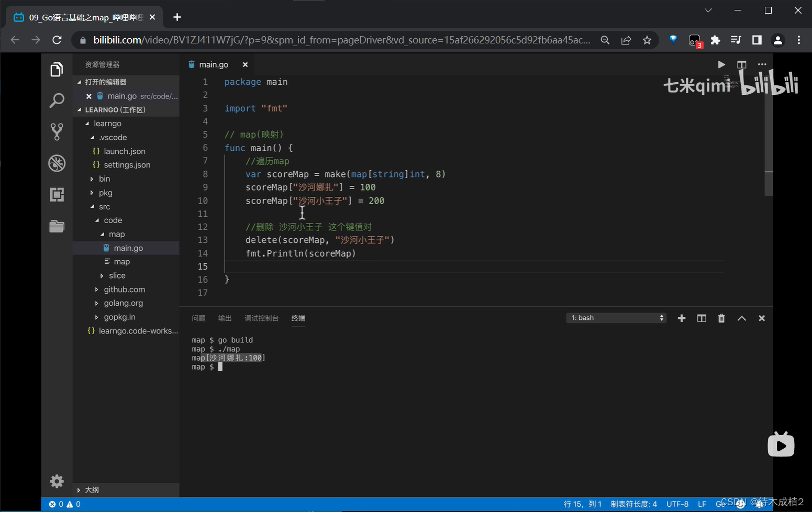Open the browser Extensions puzzle icon
Screen dimensions: 812x512
click(x=715, y=40)
